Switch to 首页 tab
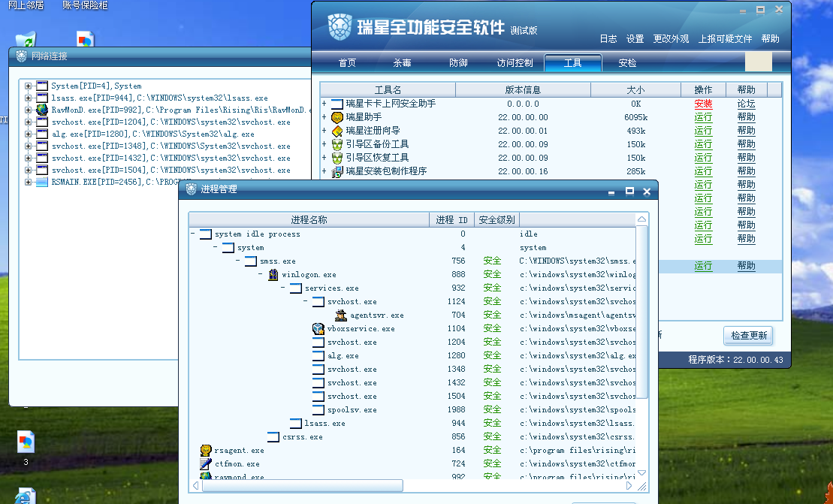This screenshot has width=833, height=504. (347, 62)
